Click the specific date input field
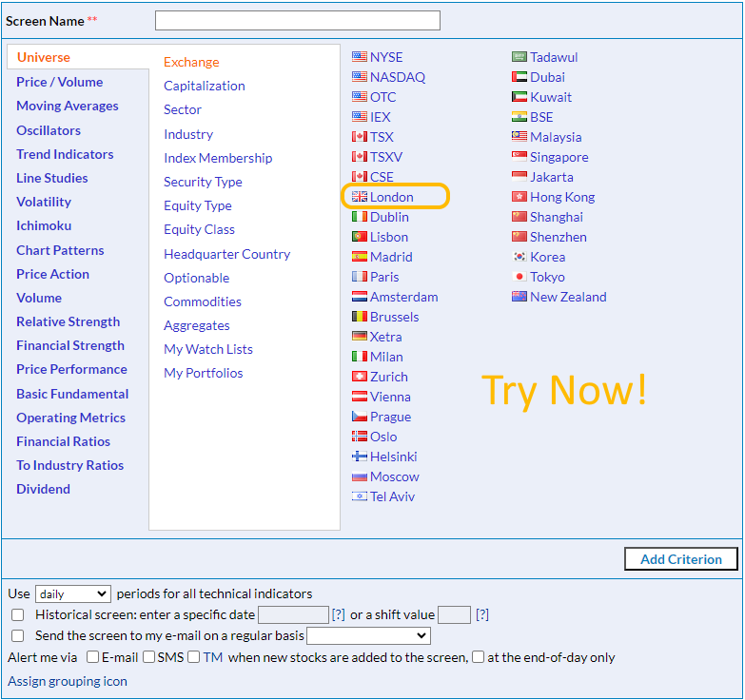 point(294,615)
